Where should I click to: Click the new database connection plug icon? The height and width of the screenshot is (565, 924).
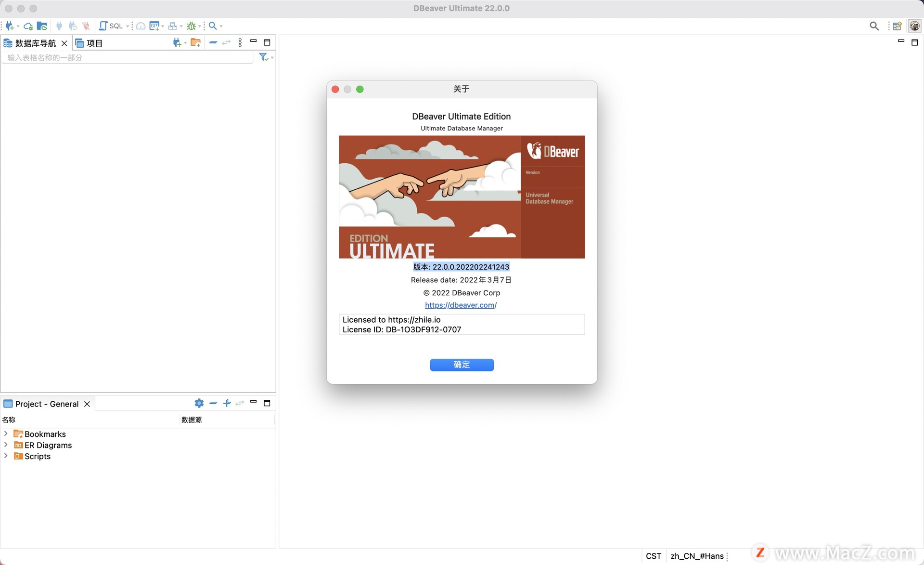pos(10,26)
